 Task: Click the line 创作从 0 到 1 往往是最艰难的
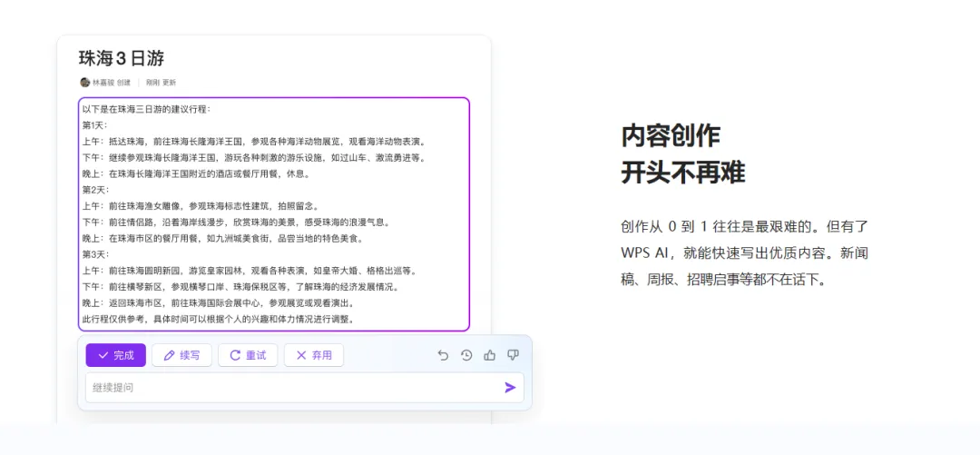[744, 226]
